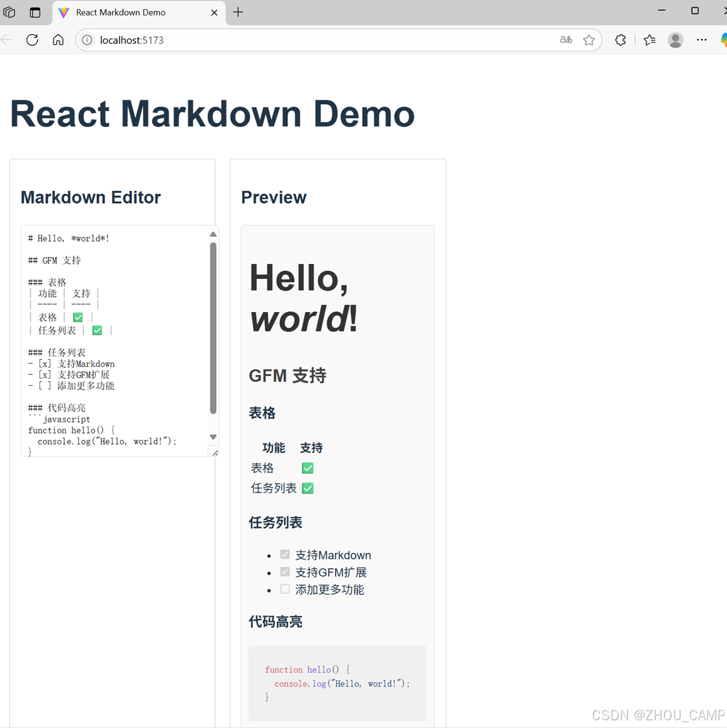727x728 pixels.
Task: Click the Preview panel heading
Action: pos(274,197)
